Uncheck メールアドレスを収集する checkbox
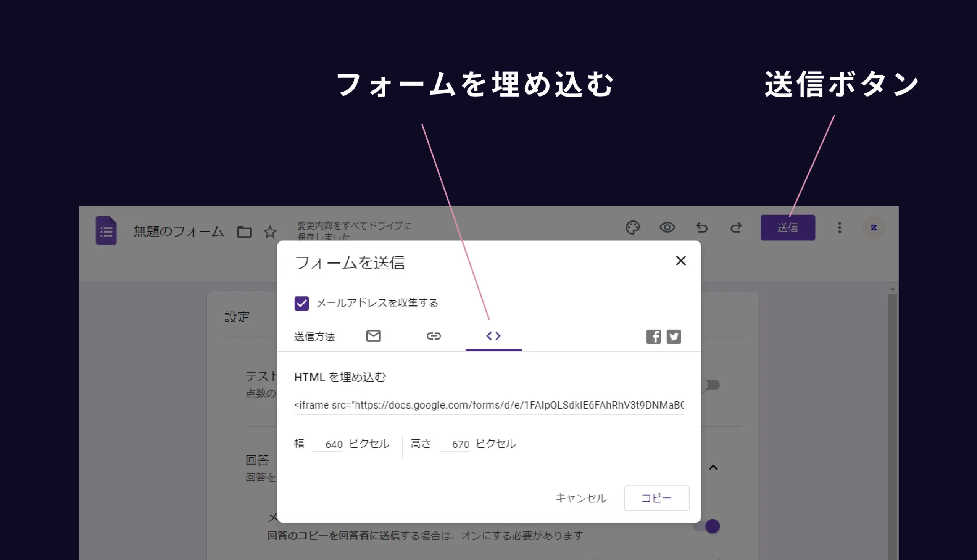The width and height of the screenshot is (977, 560). coord(301,304)
